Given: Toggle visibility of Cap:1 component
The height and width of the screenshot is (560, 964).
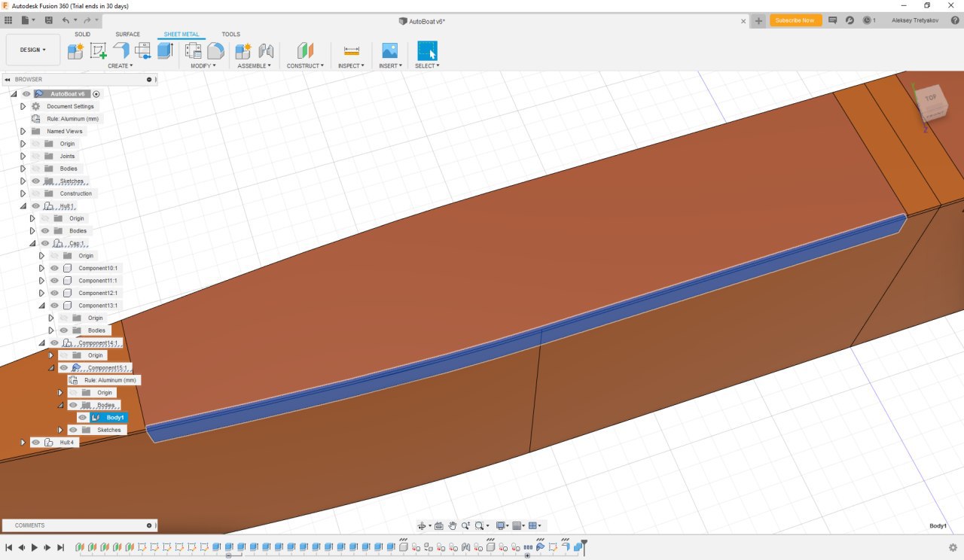Looking at the screenshot, I should coord(44,243).
